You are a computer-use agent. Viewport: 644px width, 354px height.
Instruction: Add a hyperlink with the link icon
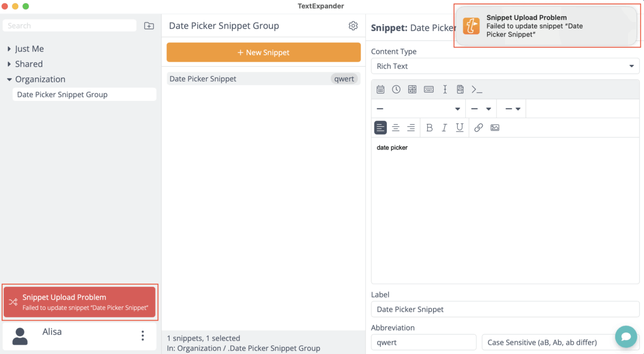pos(479,128)
